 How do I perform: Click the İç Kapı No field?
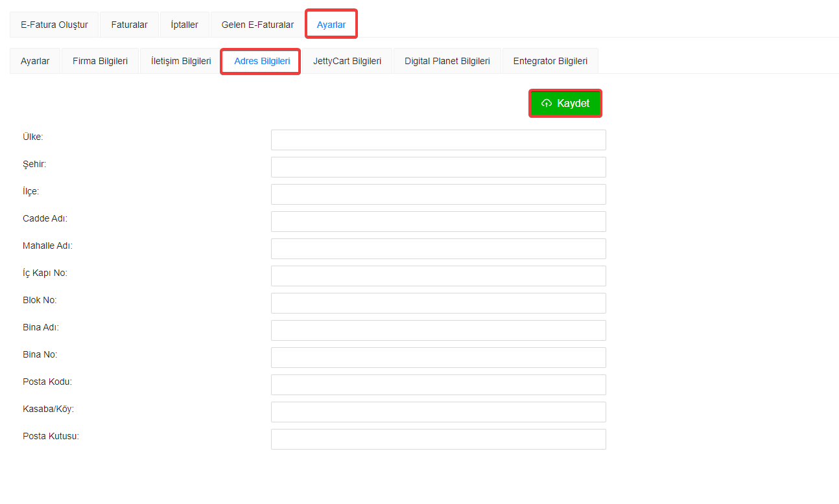438,276
